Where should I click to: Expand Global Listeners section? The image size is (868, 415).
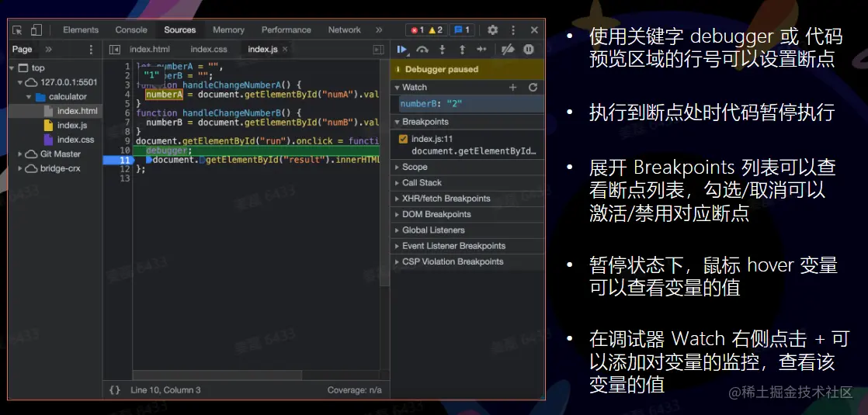point(433,230)
